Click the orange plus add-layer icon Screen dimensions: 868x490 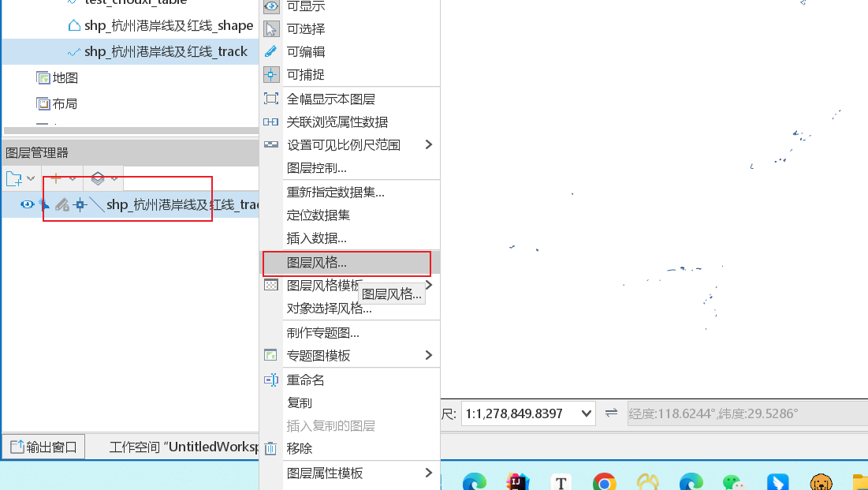pyautogui.click(x=56, y=178)
